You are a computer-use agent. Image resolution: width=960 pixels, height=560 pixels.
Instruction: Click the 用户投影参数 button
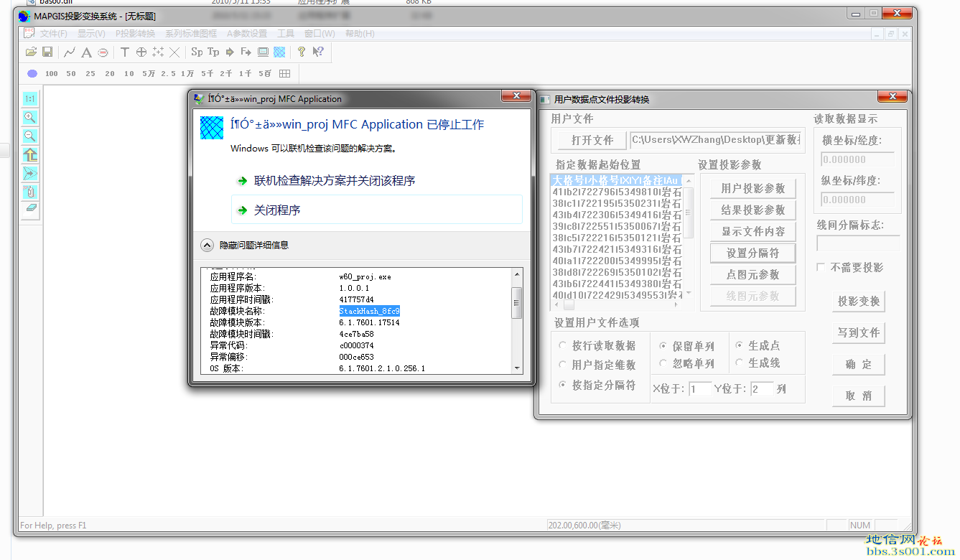tap(753, 188)
